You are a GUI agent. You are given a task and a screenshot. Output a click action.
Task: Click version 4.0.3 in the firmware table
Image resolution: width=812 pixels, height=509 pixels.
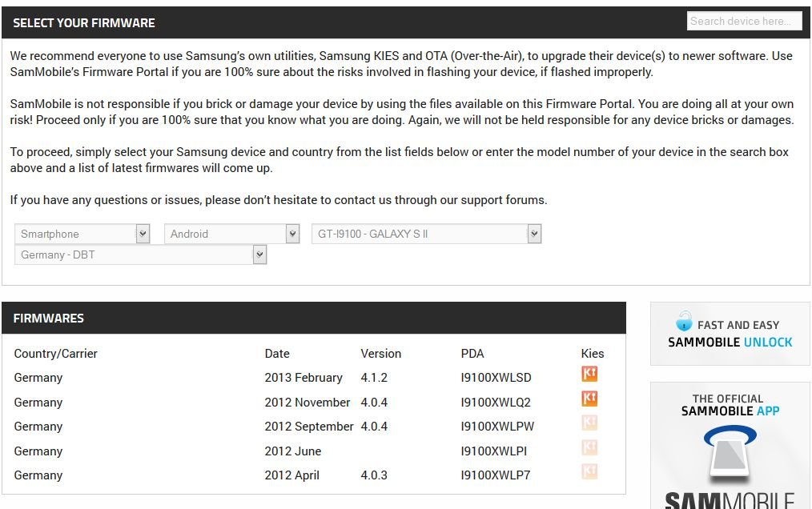coord(374,475)
